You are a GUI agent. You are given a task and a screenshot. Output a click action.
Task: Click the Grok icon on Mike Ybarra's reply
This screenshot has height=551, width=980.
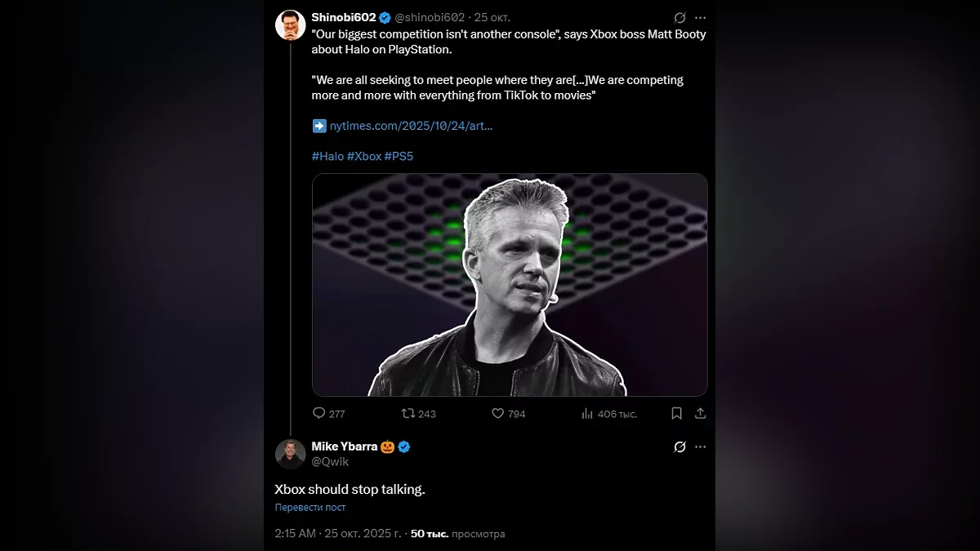click(x=679, y=447)
